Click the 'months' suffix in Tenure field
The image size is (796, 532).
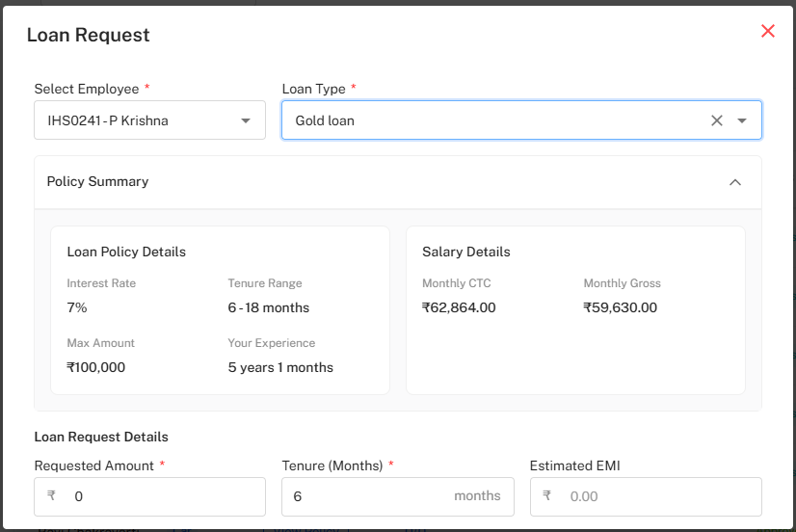[x=477, y=496]
